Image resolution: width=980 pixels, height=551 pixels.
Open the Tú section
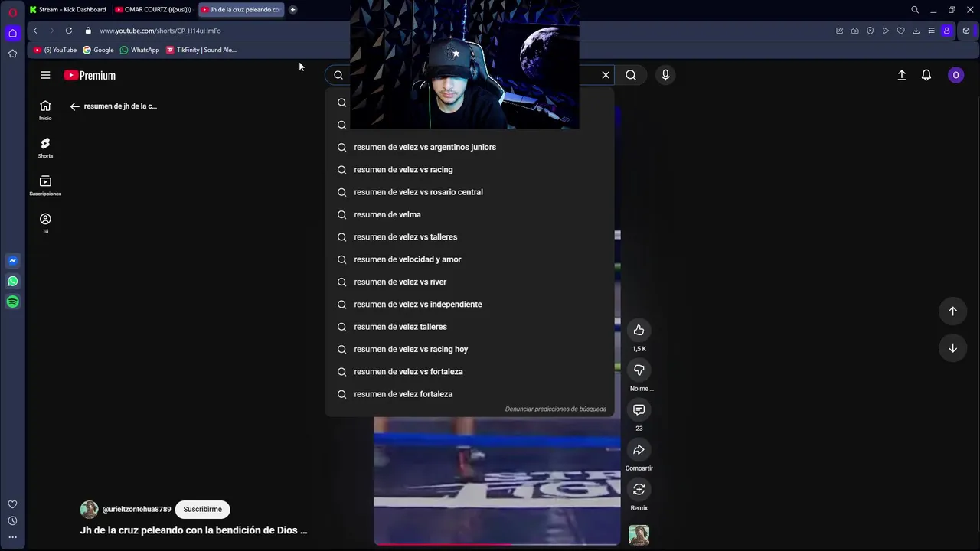pos(45,223)
